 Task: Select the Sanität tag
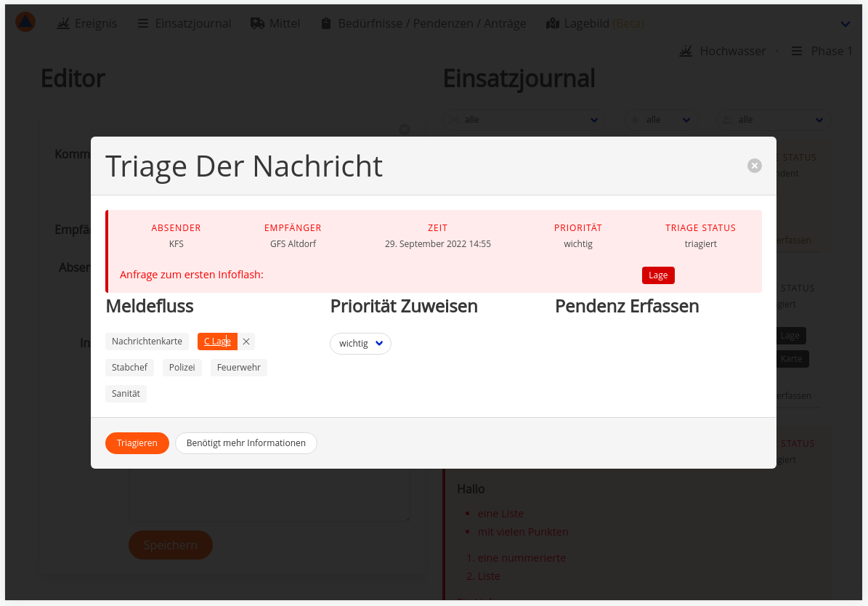[126, 394]
